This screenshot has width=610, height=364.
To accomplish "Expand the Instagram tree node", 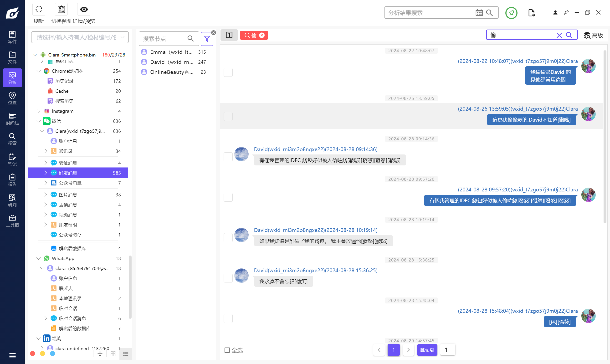I will click(x=39, y=111).
